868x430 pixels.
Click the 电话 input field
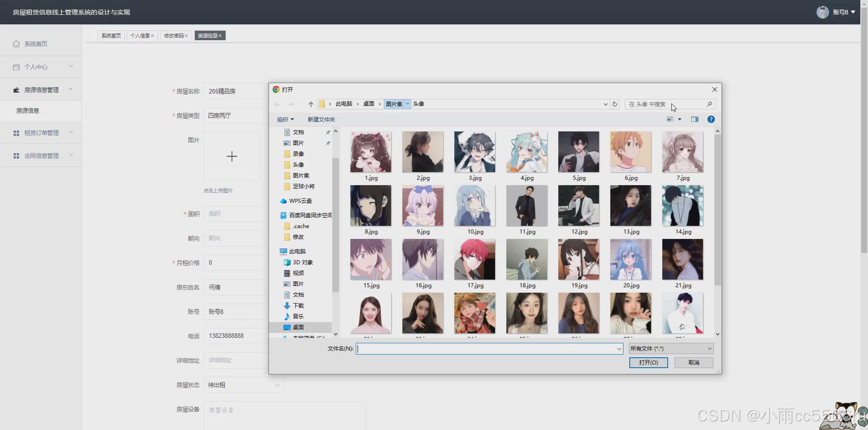click(x=236, y=336)
